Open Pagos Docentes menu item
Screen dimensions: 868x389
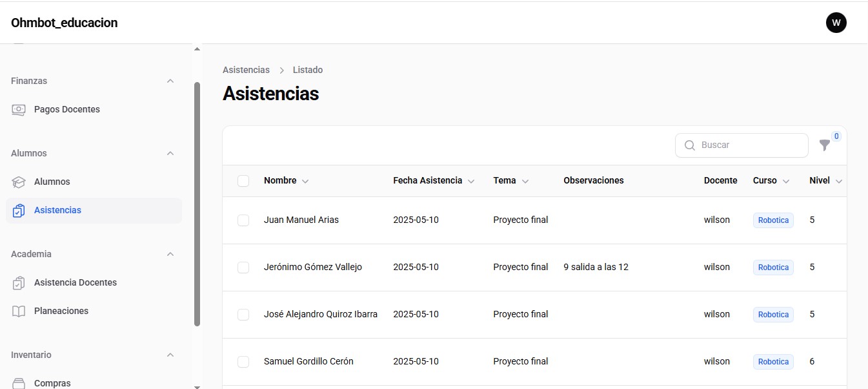click(94, 109)
